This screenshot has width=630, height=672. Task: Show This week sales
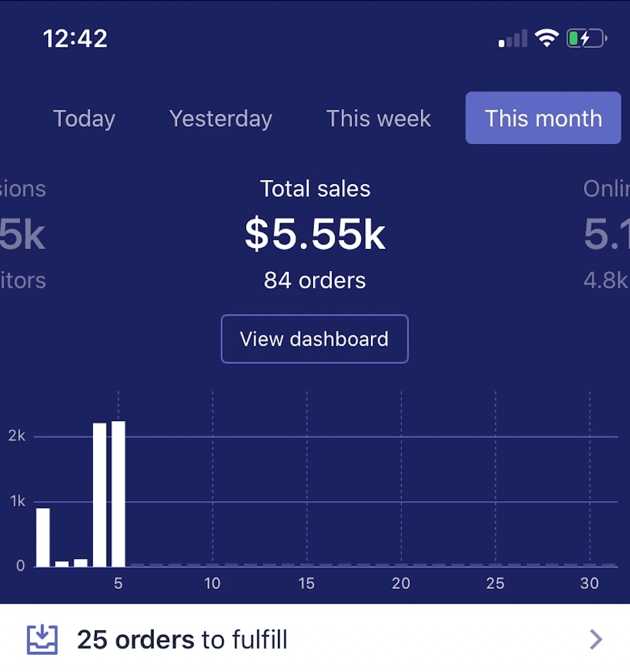point(378,118)
